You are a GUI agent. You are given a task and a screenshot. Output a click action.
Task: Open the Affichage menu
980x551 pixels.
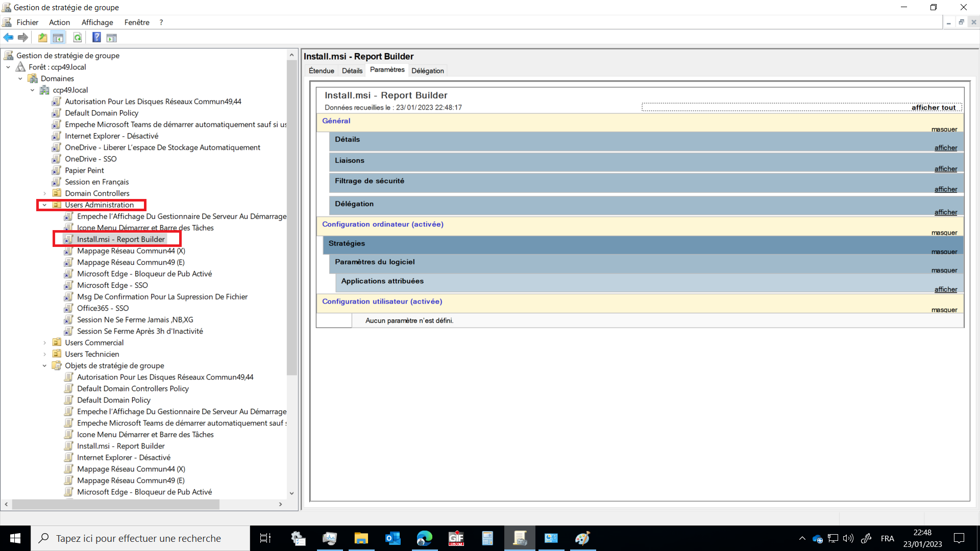pyautogui.click(x=97, y=22)
